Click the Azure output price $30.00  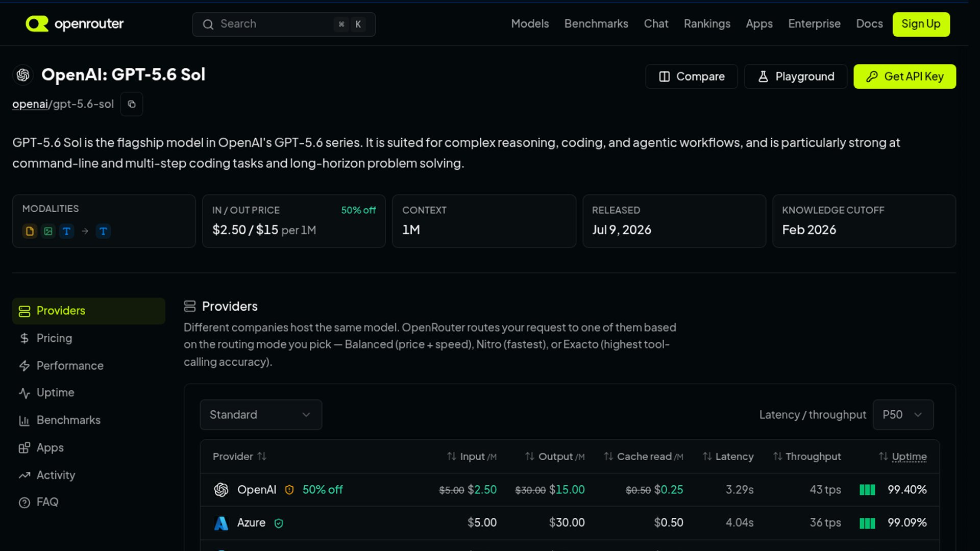coord(567,523)
